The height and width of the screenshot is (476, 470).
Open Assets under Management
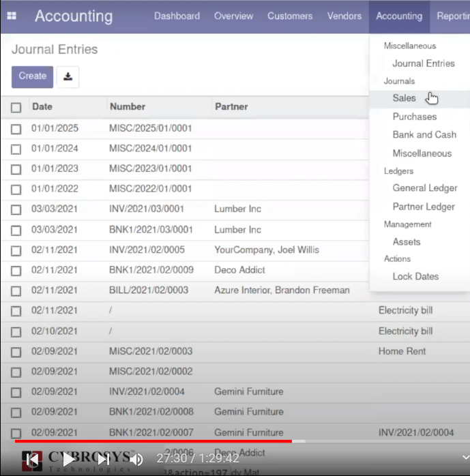pyautogui.click(x=407, y=242)
